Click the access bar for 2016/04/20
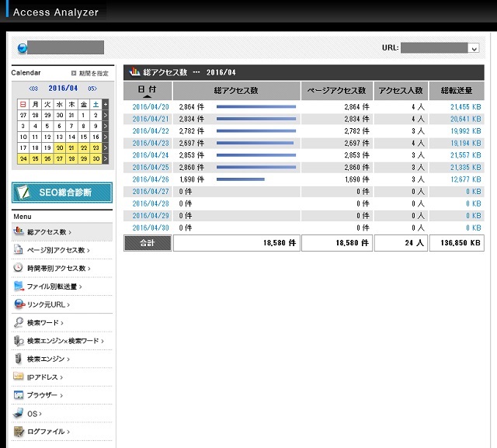The image size is (497, 448). (x=256, y=107)
